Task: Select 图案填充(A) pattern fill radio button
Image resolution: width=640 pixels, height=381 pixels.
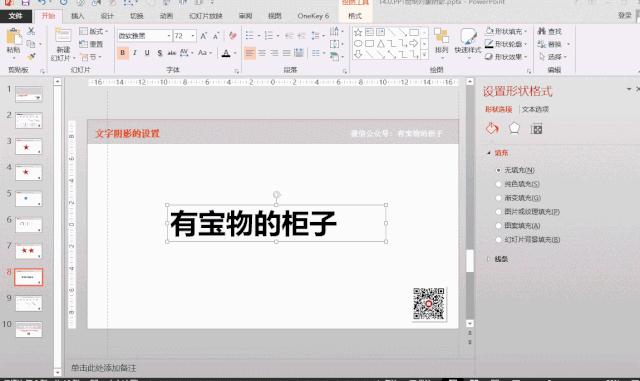Action: [498, 226]
